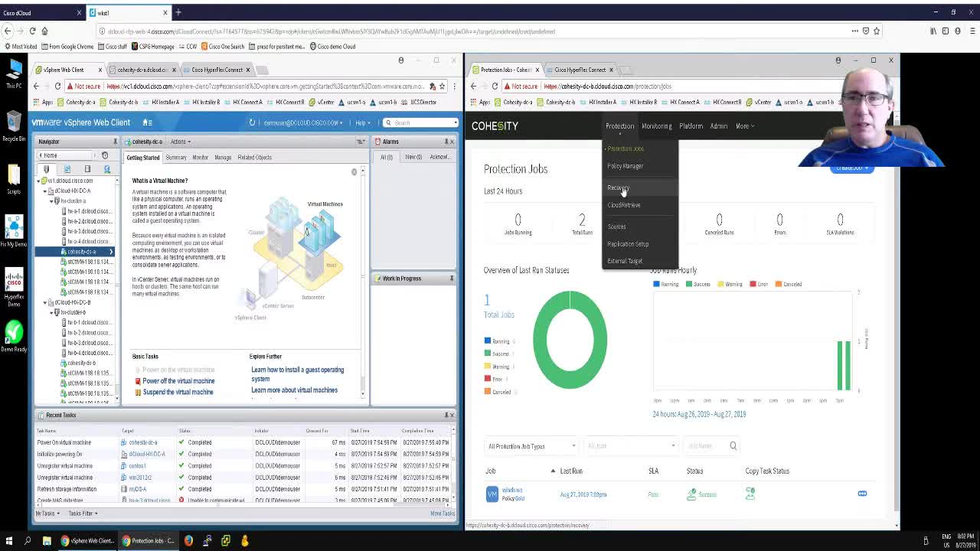Select the Hosts and Clusters navigator icon

pos(47,169)
